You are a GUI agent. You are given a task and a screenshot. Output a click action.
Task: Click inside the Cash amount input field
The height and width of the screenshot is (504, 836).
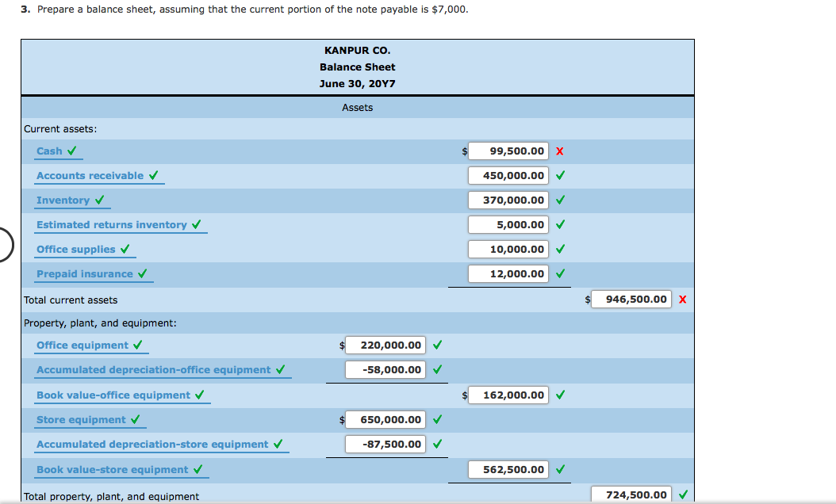(508, 151)
